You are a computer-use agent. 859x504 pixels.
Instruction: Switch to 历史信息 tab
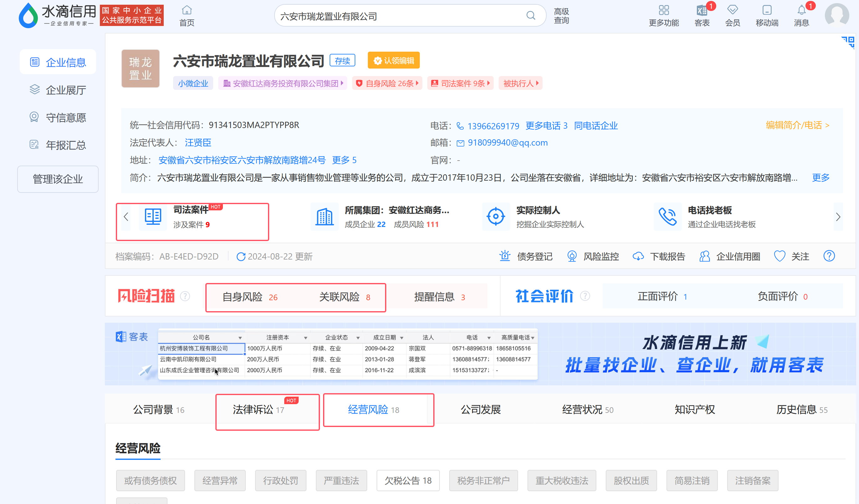click(802, 409)
